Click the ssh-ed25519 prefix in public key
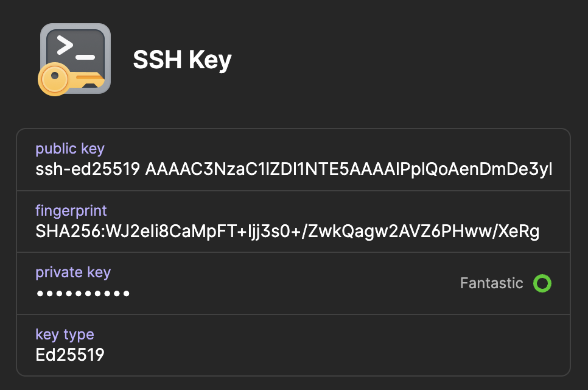The height and width of the screenshot is (390, 588). 88,169
